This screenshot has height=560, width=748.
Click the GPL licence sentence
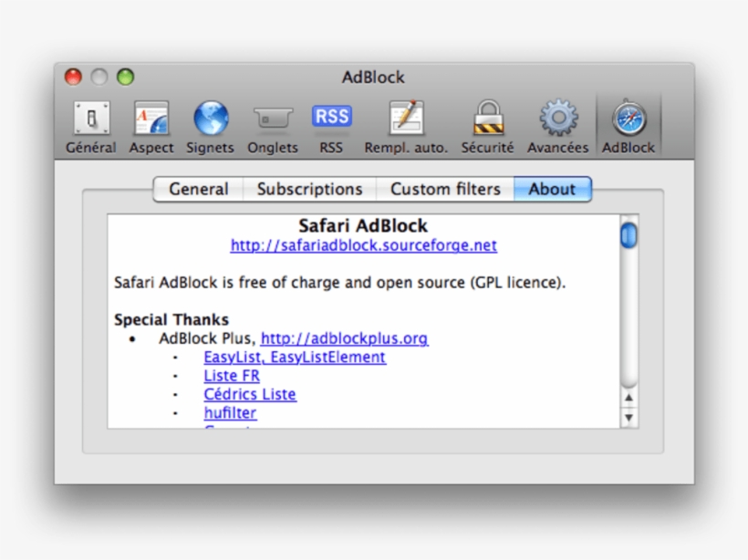(x=339, y=283)
